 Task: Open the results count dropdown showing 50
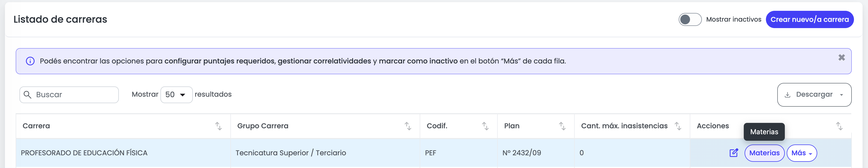tap(176, 95)
